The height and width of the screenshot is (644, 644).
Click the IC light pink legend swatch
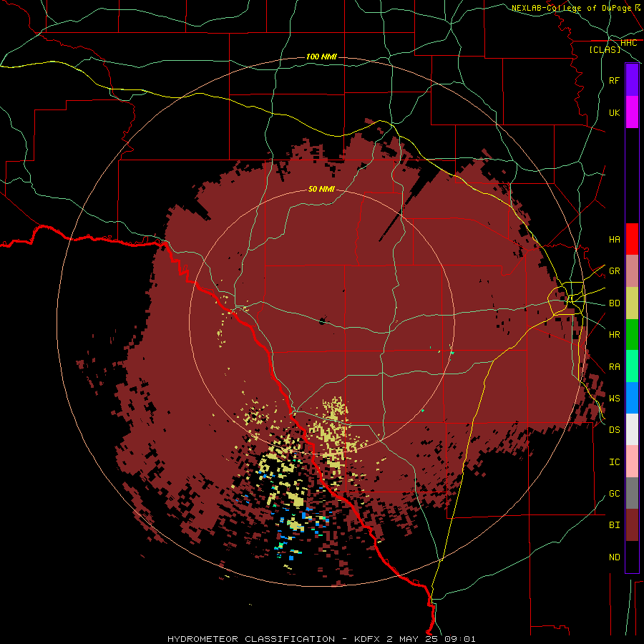tap(632, 462)
